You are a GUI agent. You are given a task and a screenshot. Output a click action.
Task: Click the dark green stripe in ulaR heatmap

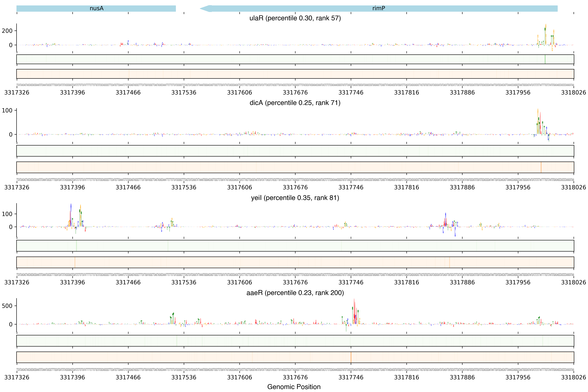click(x=545, y=59)
